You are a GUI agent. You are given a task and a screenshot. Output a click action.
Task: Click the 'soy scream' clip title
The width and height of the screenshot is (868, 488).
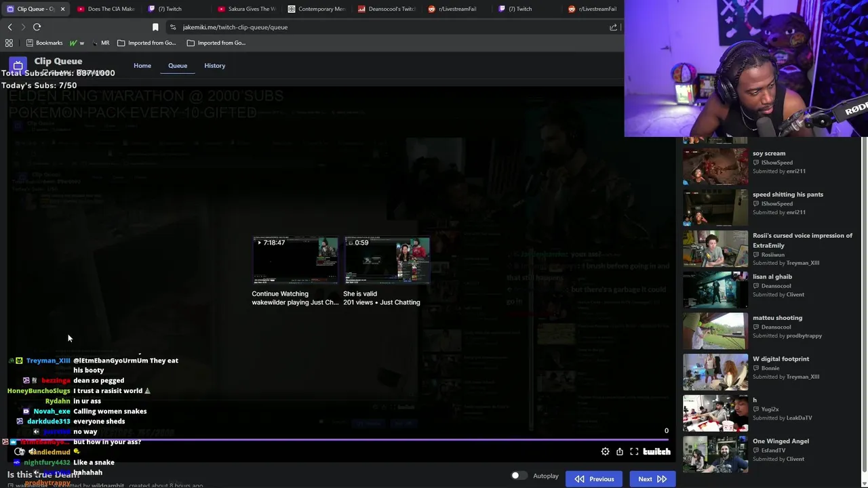tap(769, 154)
